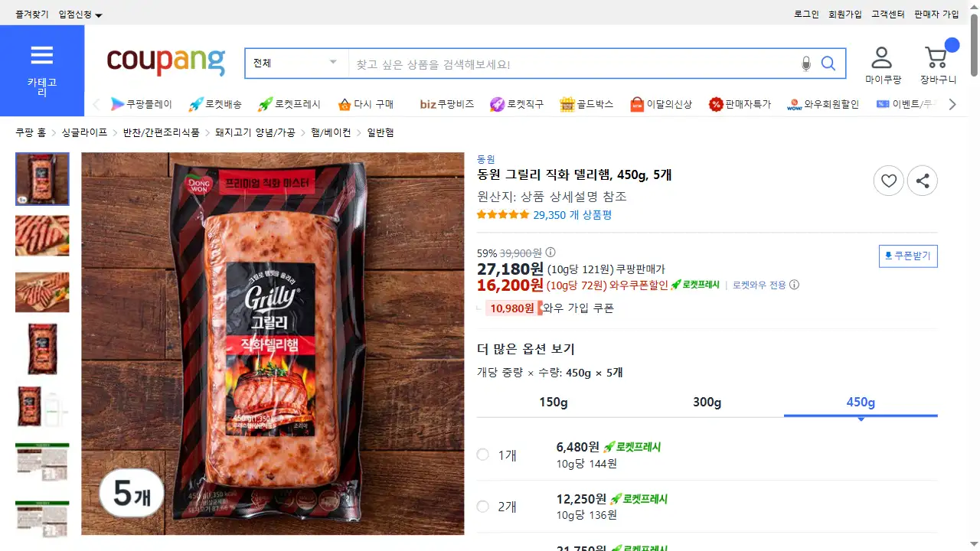The width and height of the screenshot is (980, 551).
Task: Click 로그인 in top menu
Action: (806, 15)
